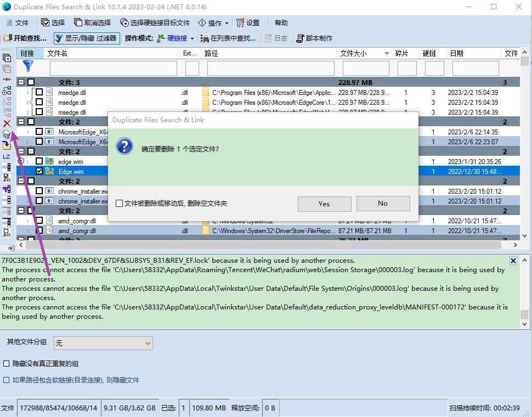Open the 帮助 menu
This screenshot has height=417, width=532.
tap(281, 22)
